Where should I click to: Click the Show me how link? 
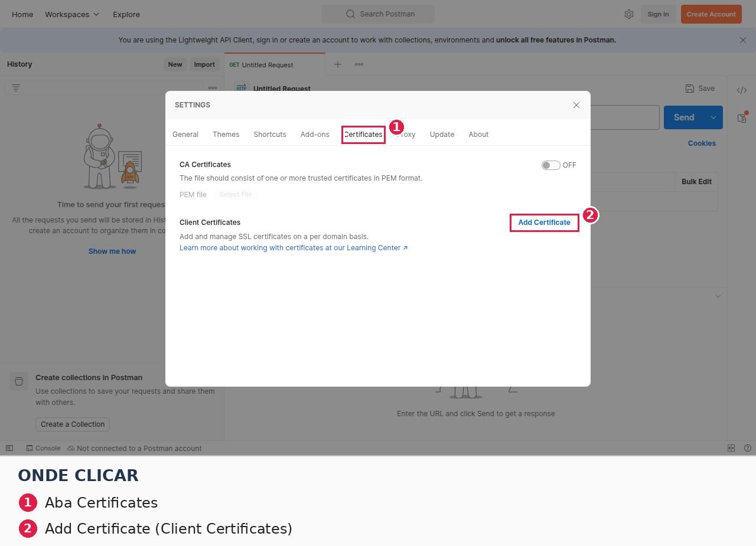(112, 251)
